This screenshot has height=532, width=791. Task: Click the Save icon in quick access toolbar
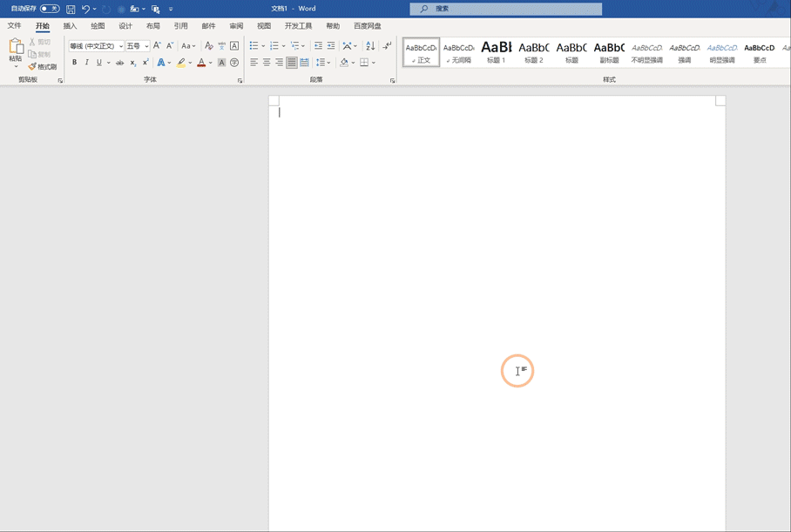click(71, 9)
